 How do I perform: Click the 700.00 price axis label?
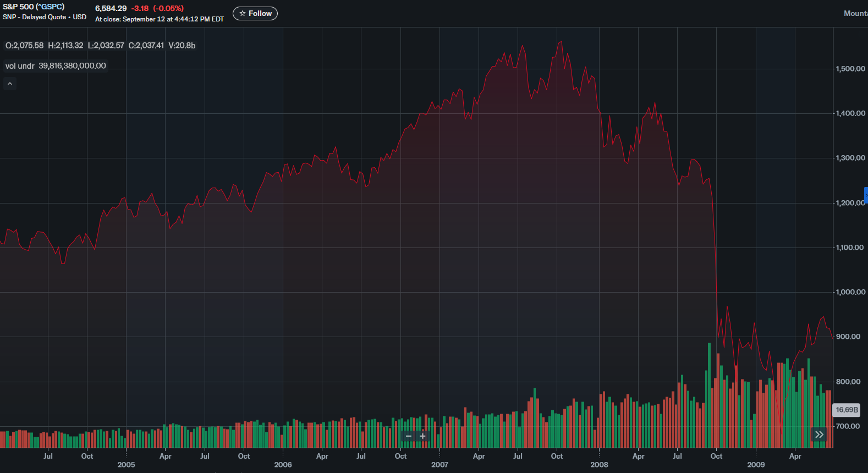coord(848,426)
